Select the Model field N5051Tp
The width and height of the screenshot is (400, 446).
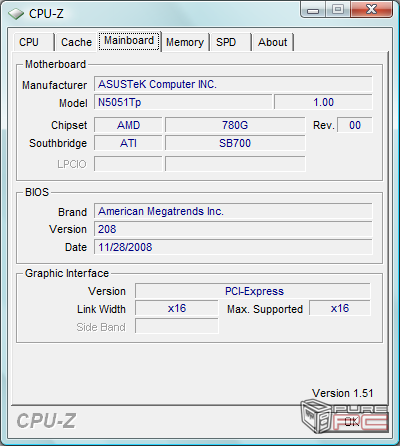183,102
